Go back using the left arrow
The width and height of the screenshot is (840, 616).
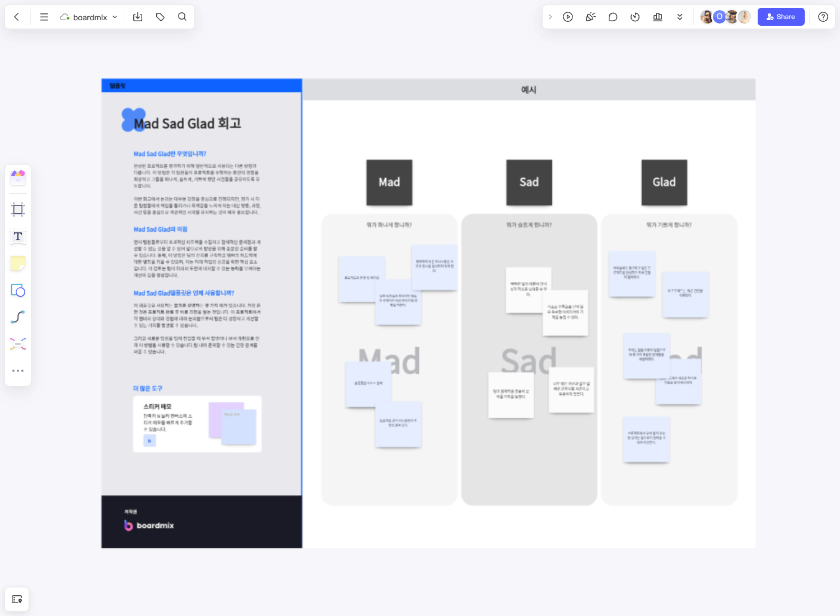(x=17, y=17)
